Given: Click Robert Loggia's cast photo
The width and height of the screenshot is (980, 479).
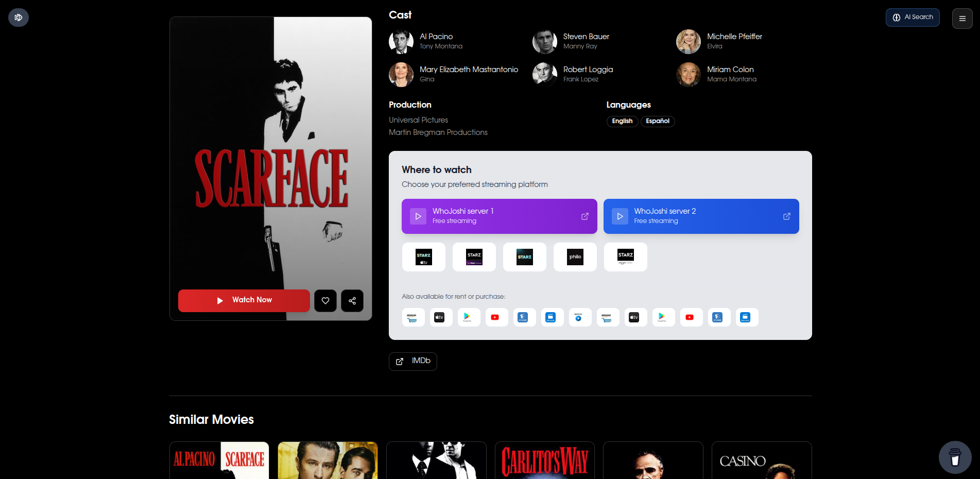Looking at the screenshot, I should click(x=545, y=75).
